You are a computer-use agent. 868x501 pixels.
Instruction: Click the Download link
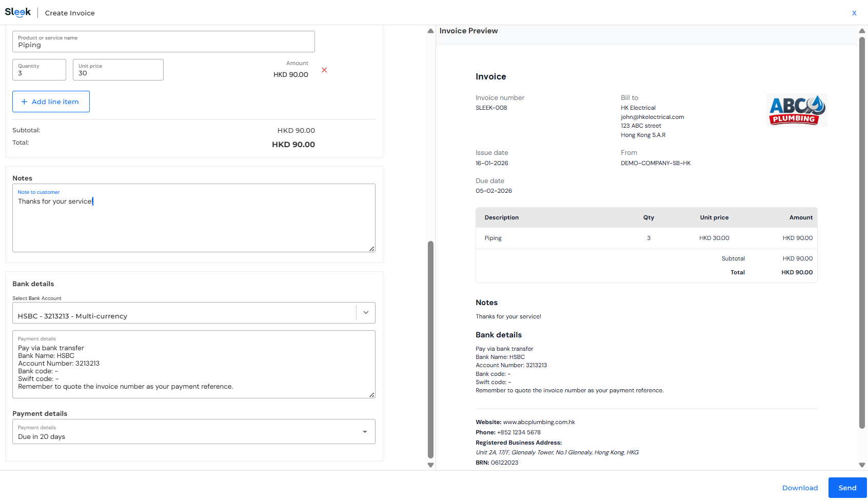pos(800,488)
